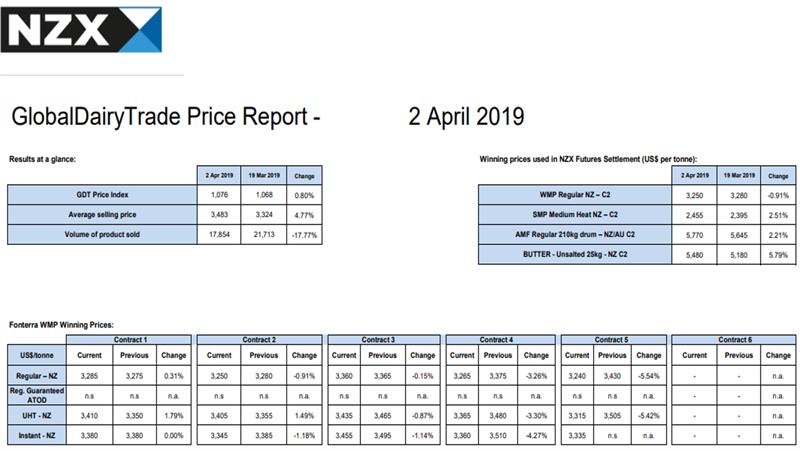Click the 5.79% butter change cell
Screen dimensions: 800x451
(x=776, y=255)
